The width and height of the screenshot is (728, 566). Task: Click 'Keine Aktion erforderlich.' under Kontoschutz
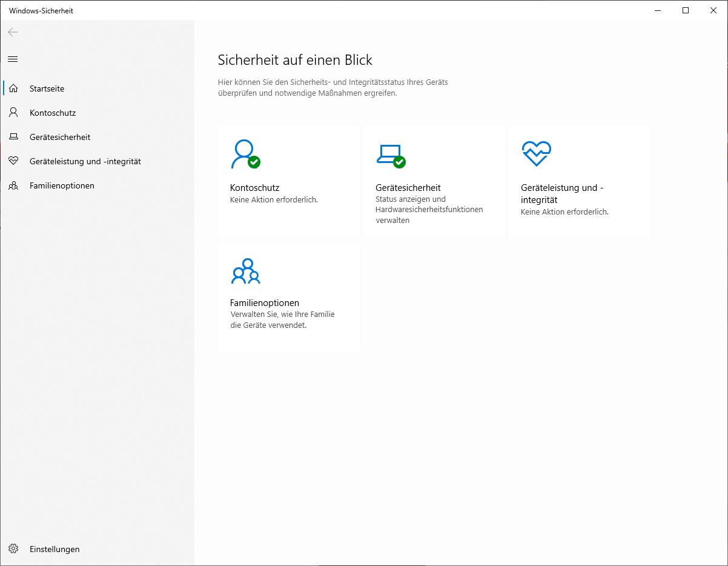click(274, 199)
